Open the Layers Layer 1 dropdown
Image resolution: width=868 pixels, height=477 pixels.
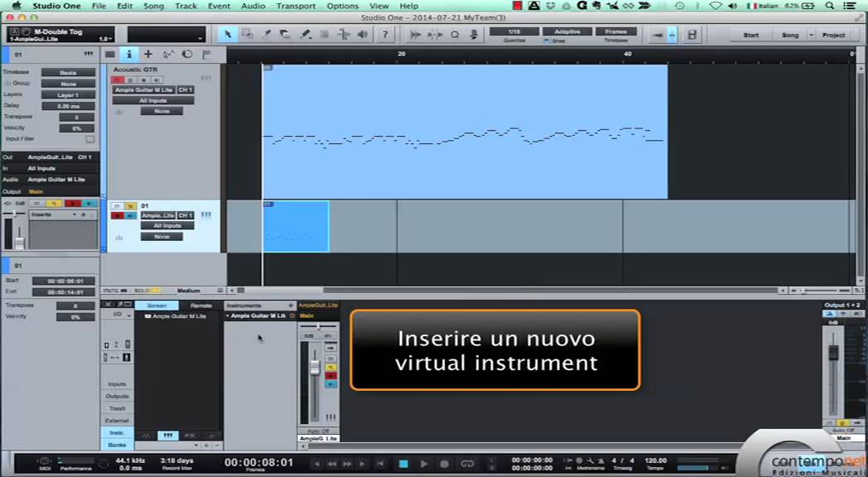(68, 95)
